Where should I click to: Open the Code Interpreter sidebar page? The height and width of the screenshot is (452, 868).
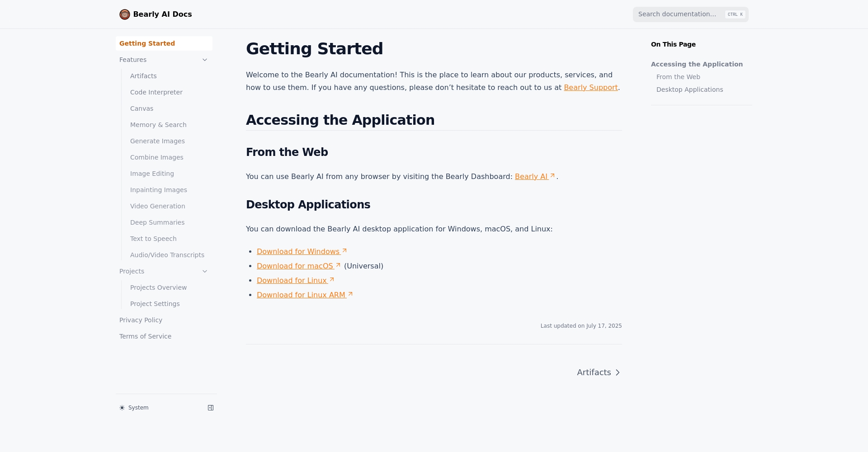[x=156, y=92]
